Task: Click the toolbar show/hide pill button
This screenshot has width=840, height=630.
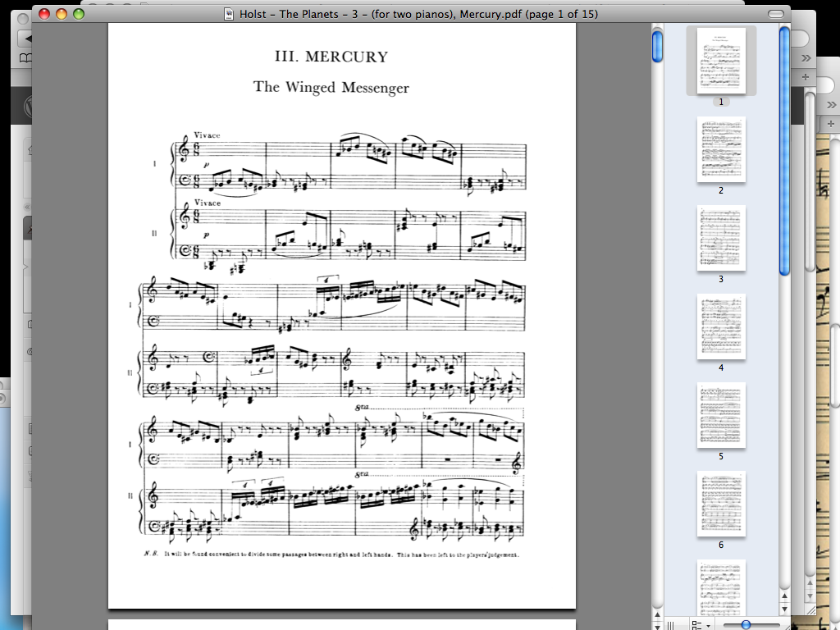Action: [775, 14]
